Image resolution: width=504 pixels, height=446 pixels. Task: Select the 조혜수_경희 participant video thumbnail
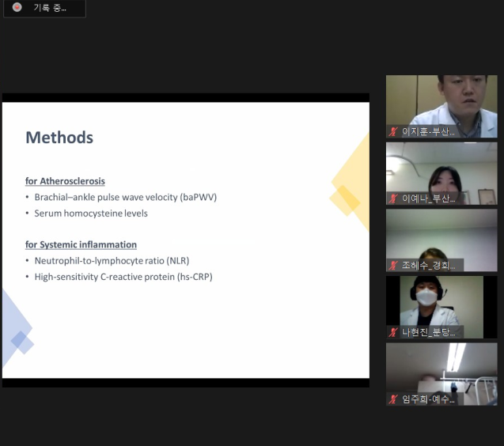coord(441,240)
